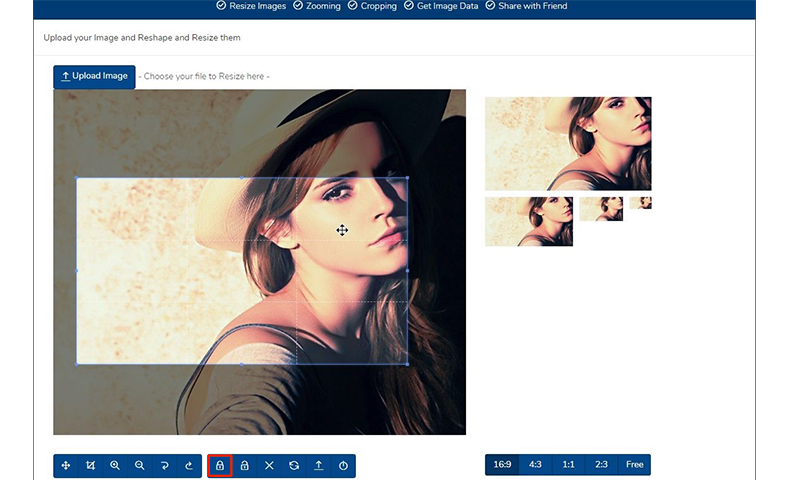The width and height of the screenshot is (790, 480).
Task: Click 'Choose your file to Resize here' text
Action: pos(204,77)
